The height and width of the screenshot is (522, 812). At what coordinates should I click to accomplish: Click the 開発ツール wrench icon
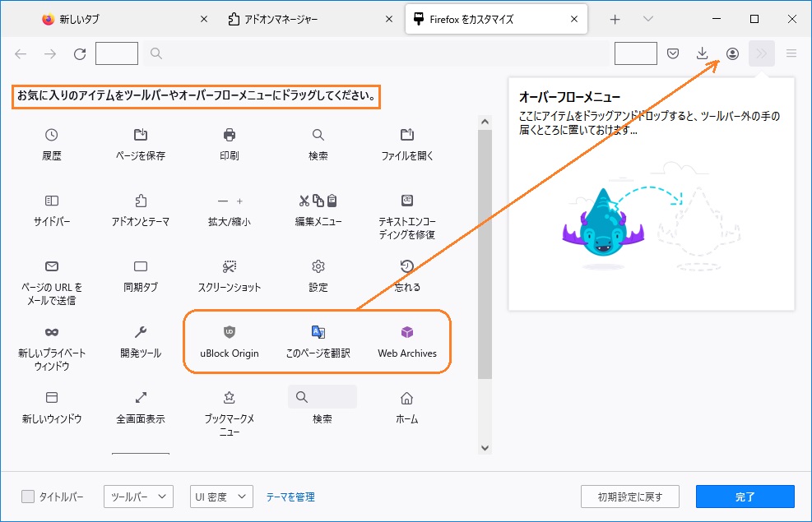141,332
